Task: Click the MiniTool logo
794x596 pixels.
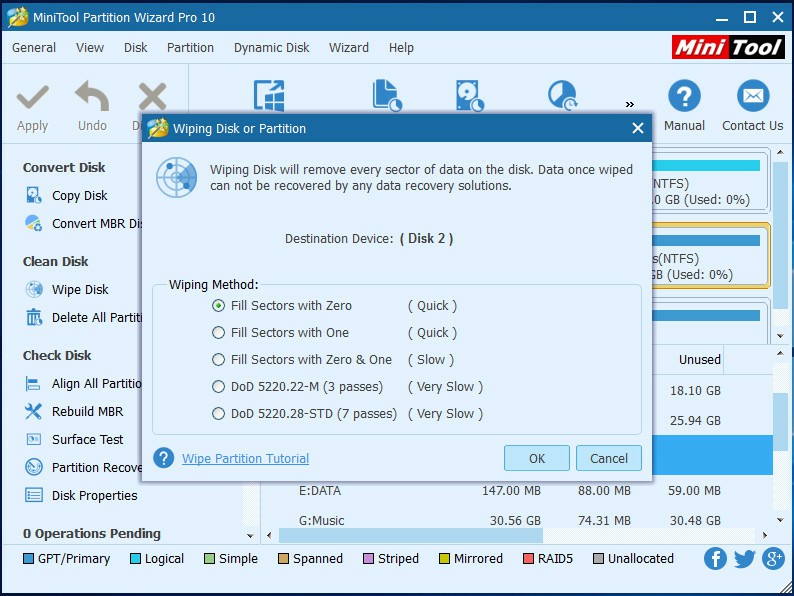Action: pyautogui.click(x=728, y=48)
